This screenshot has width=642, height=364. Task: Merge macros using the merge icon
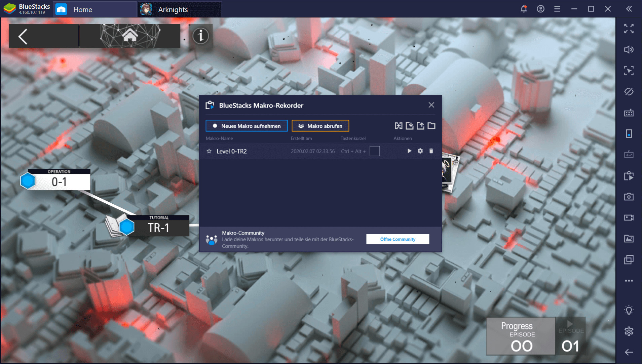[399, 126]
